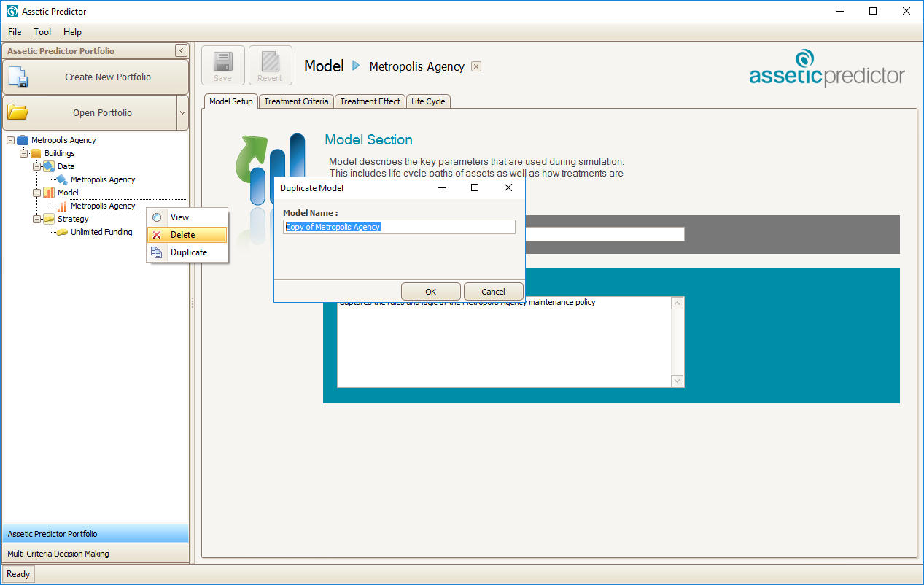This screenshot has height=585, width=924.
Task: Collapse the sidebar panel with arrow icon
Action: pyautogui.click(x=181, y=51)
